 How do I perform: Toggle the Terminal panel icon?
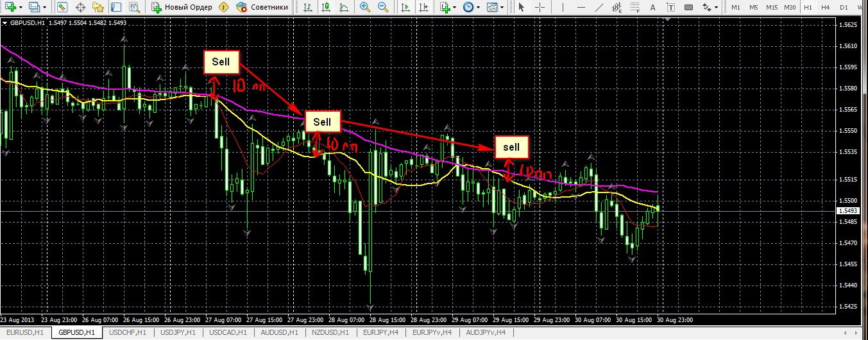pos(115,8)
